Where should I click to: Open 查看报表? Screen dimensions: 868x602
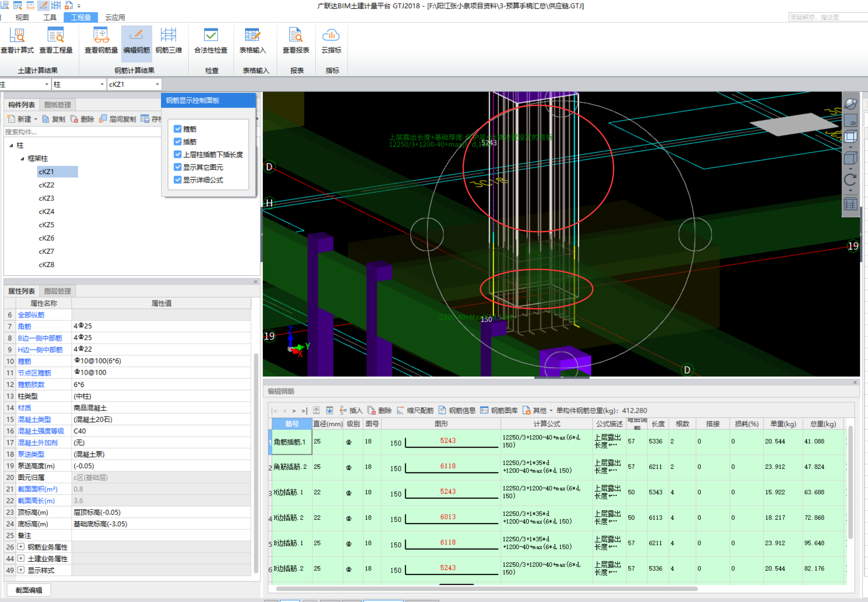coord(296,41)
